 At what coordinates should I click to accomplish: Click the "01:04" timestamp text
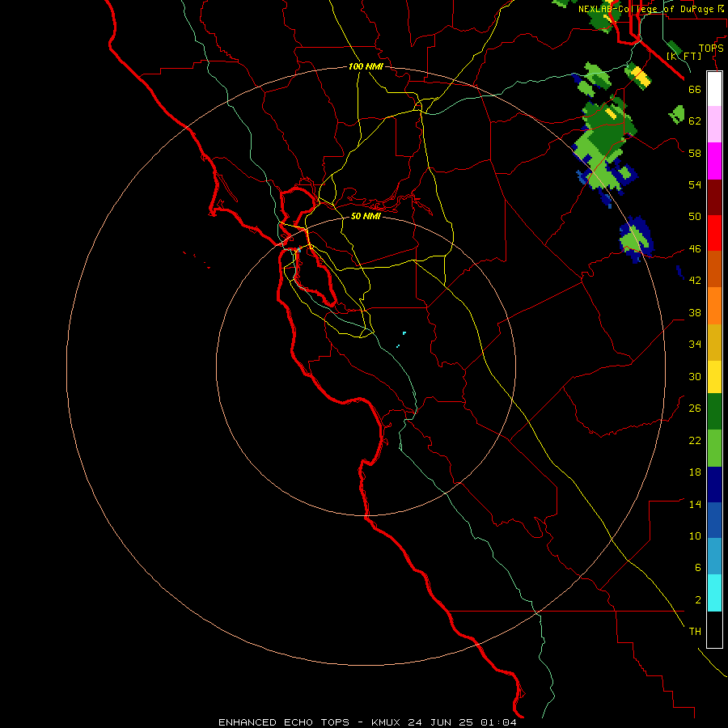click(x=498, y=722)
